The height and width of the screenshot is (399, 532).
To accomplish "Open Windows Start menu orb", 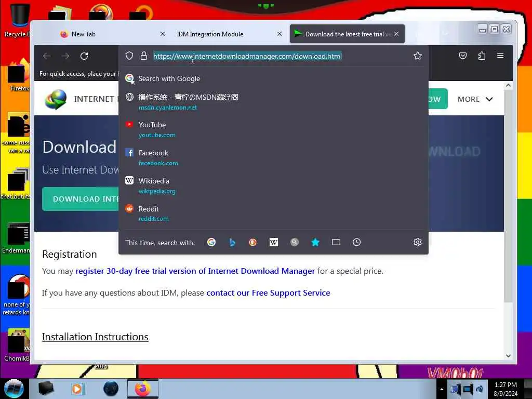I will [14, 389].
